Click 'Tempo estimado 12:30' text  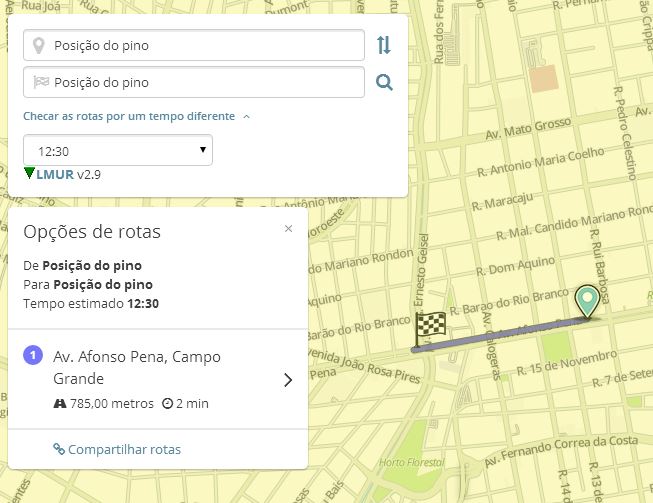tap(91, 304)
